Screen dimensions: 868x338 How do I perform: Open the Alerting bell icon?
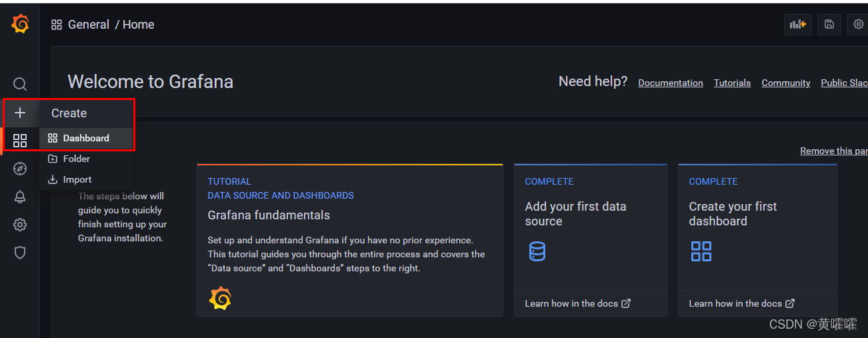point(20,197)
